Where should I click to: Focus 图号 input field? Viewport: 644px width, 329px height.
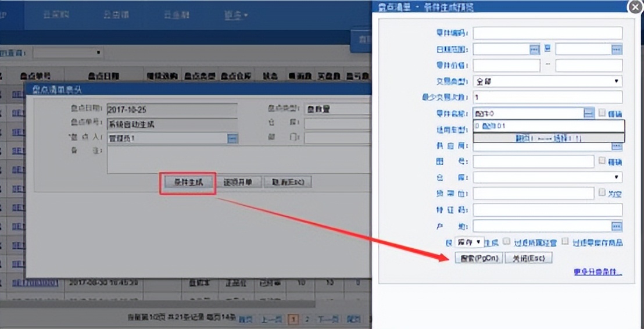(x=534, y=162)
